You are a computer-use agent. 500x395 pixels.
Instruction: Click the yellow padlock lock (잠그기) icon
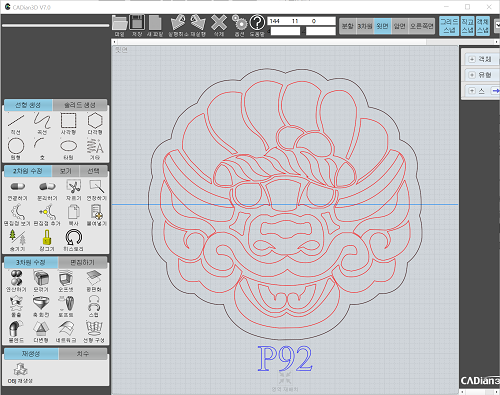coord(47,241)
